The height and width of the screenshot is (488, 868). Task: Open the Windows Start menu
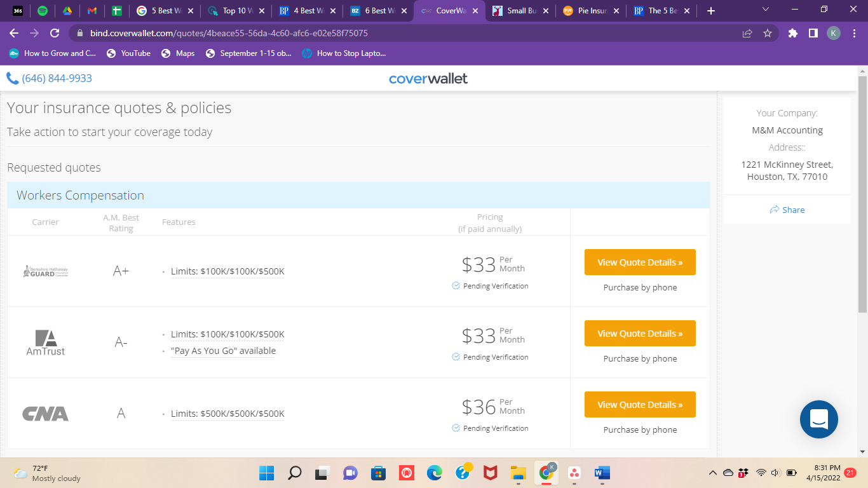coord(266,473)
